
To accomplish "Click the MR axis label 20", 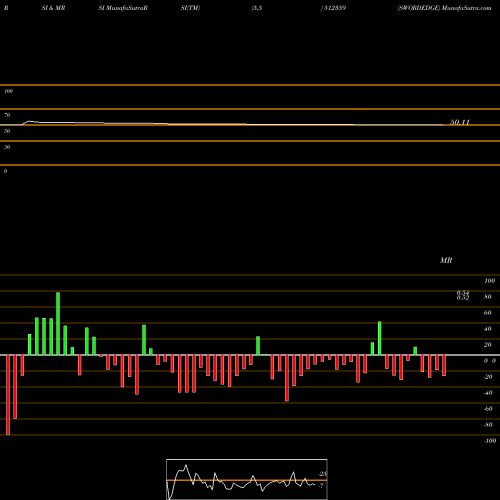I will click(488, 345).
